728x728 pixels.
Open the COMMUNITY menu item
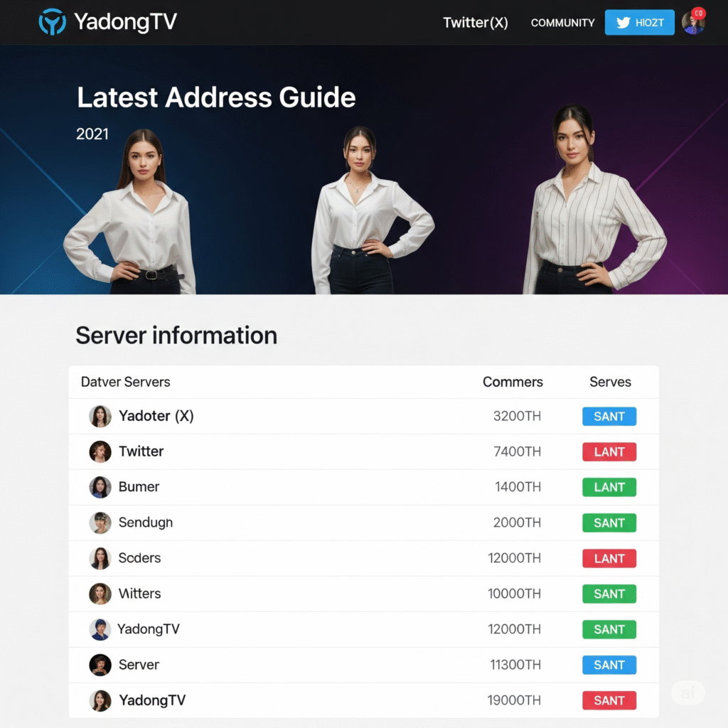(562, 23)
